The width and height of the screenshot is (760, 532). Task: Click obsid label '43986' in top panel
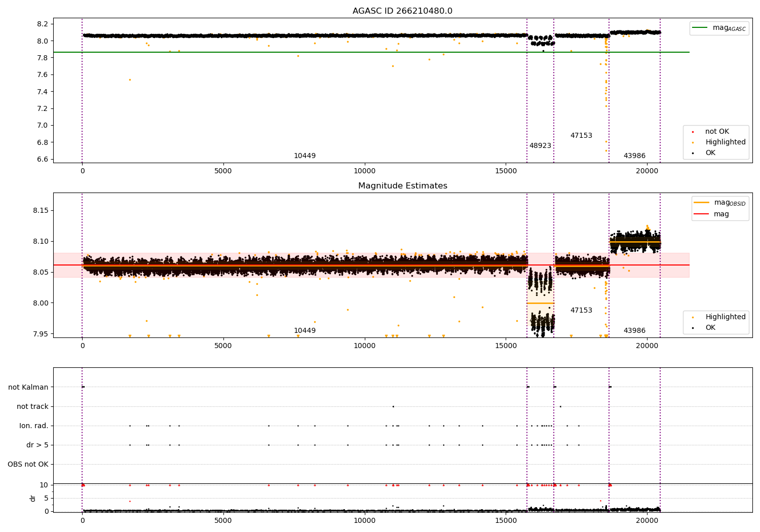point(634,156)
